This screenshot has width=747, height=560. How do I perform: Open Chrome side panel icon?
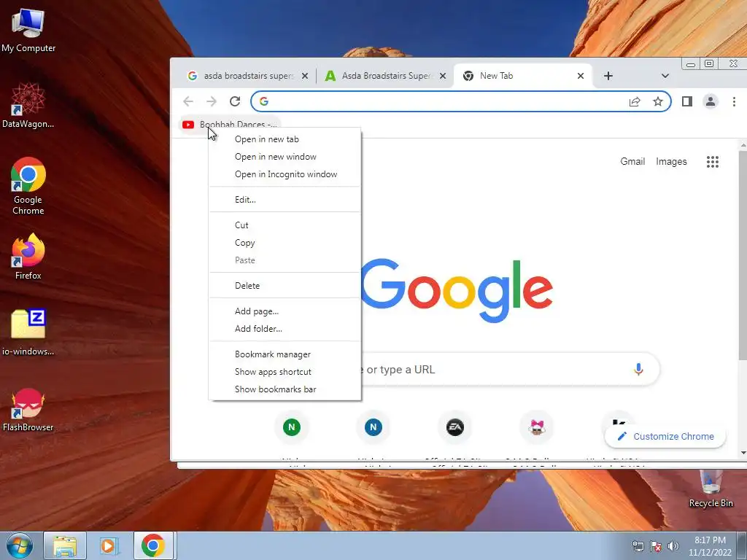click(687, 101)
